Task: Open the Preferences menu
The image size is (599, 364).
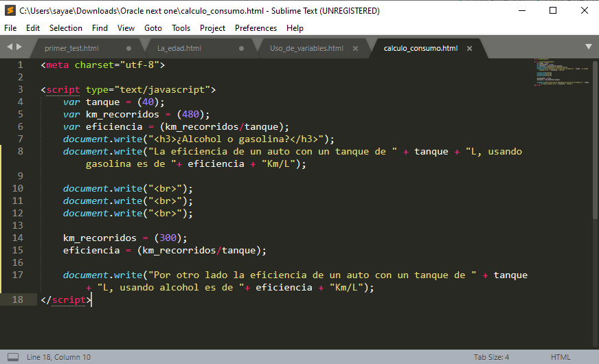Action: (256, 28)
